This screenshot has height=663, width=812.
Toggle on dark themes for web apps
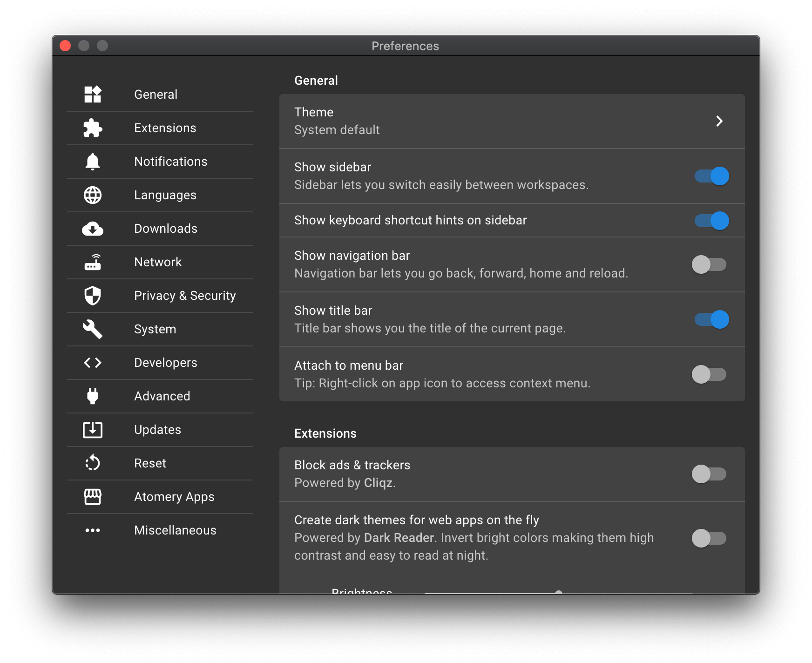point(709,538)
